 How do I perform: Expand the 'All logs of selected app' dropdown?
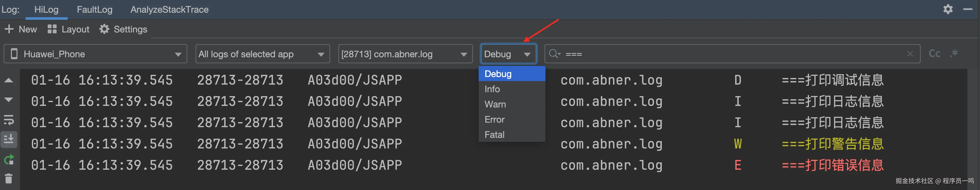[262, 54]
